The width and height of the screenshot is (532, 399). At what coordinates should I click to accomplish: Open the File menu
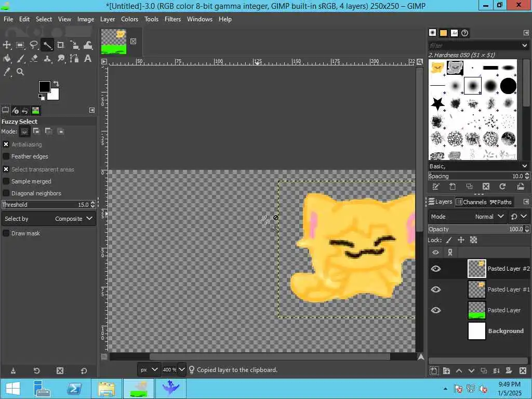click(x=8, y=19)
